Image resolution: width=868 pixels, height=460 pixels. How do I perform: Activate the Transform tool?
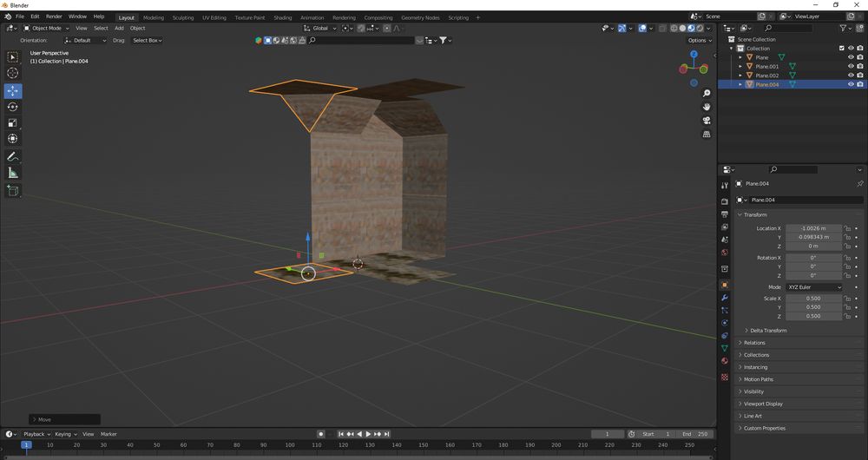pos(13,139)
